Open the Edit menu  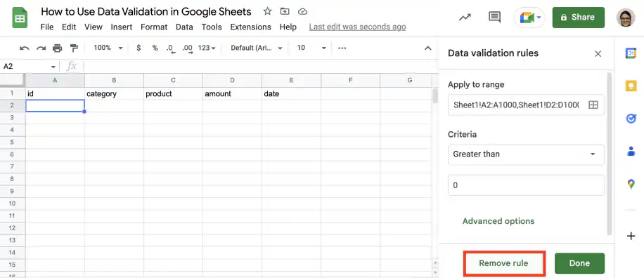click(69, 27)
